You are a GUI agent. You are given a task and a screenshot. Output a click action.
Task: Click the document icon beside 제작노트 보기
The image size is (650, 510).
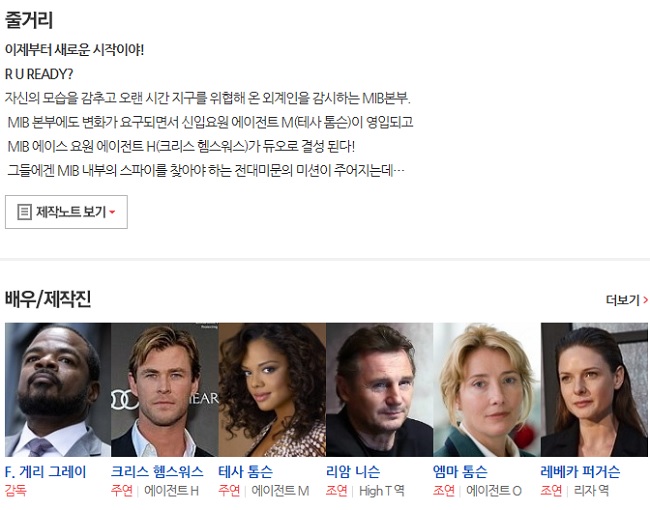click(24, 212)
